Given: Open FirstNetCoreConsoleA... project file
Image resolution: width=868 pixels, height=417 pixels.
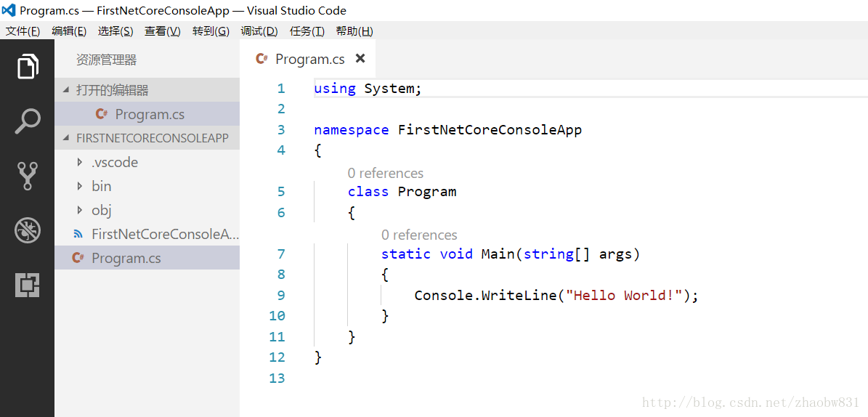Looking at the screenshot, I should coord(147,234).
